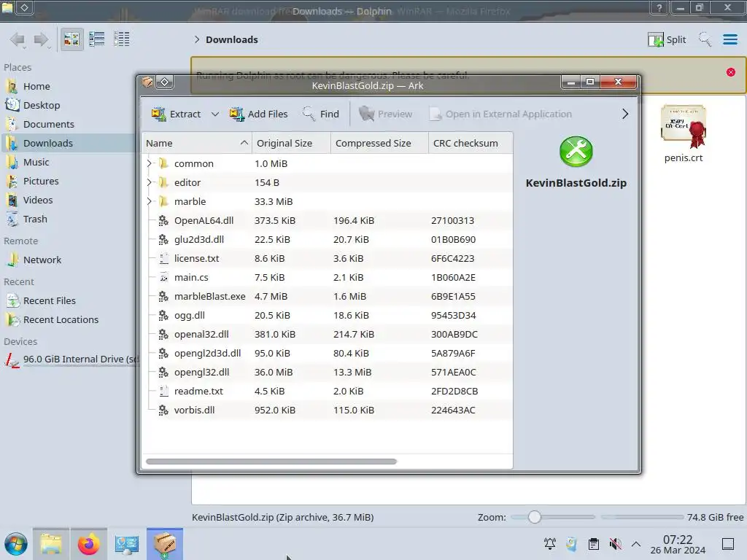Switch Dolphin to Compact view

click(x=97, y=39)
